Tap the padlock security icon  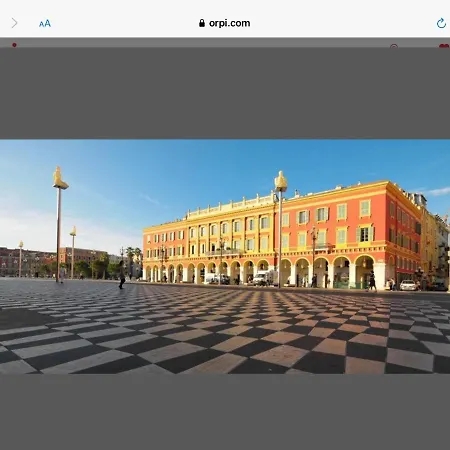click(202, 23)
